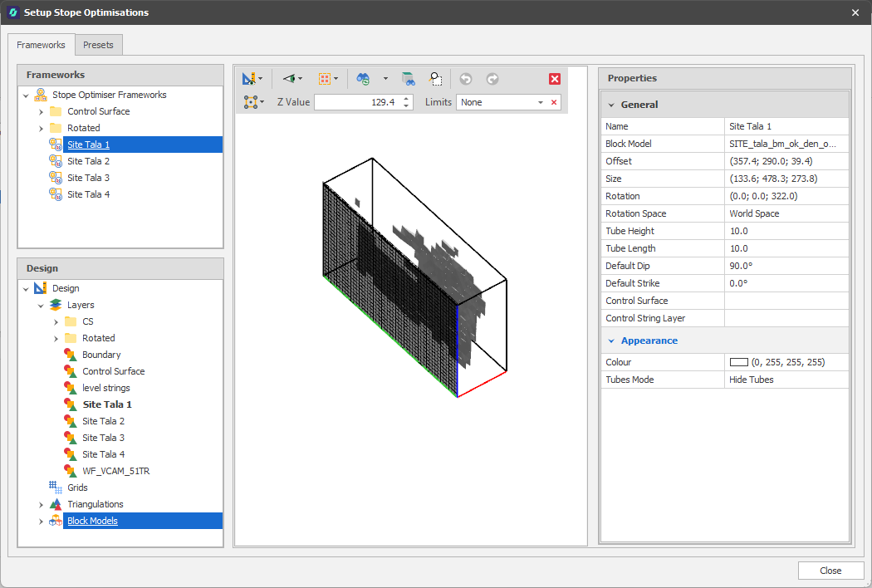The width and height of the screenshot is (872, 588).
Task: Click the Colour swatch in Appearance
Action: (738, 362)
